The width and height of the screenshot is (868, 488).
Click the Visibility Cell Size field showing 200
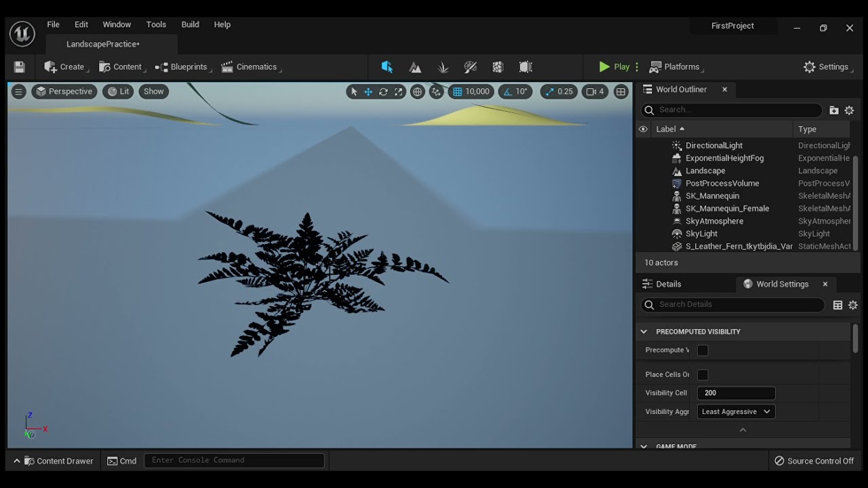click(x=736, y=393)
